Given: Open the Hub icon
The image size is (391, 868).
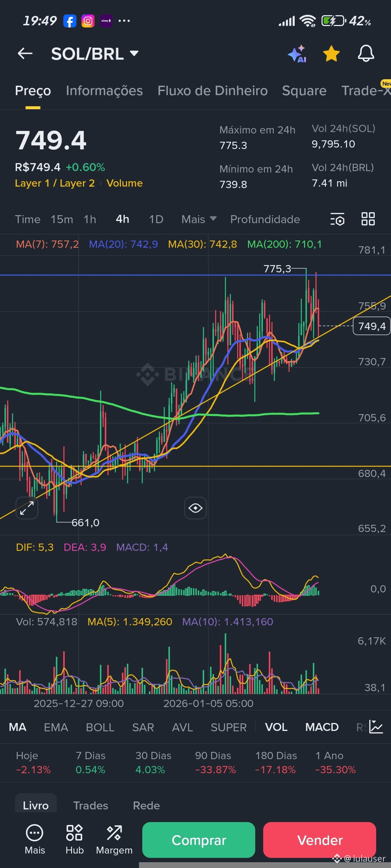Looking at the screenshot, I should click(x=75, y=840).
